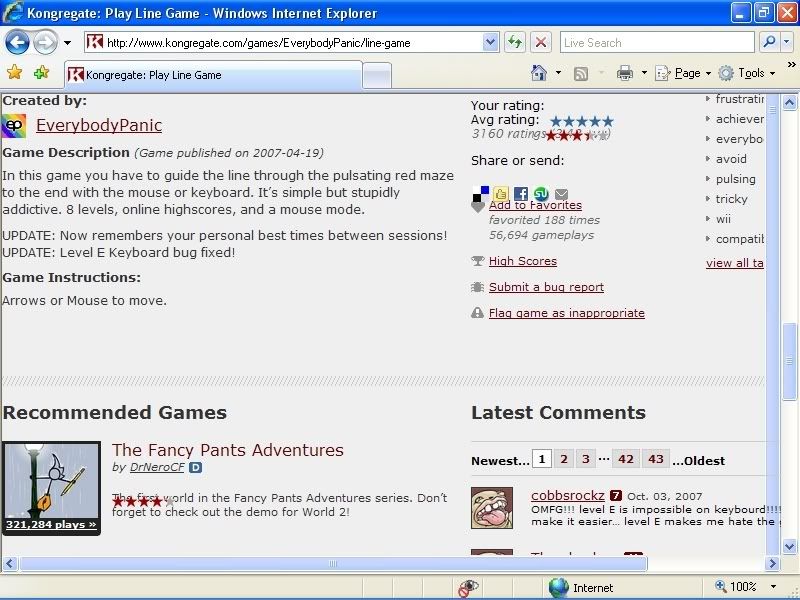Open the 'avoid' tag
Screen dimensions: 800x600
click(731, 159)
